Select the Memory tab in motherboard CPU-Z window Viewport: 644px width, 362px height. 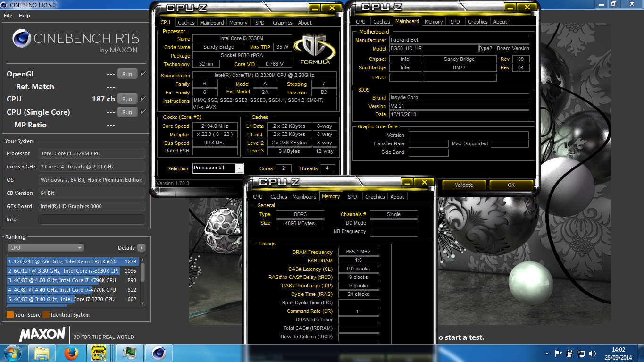click(434, 22)
